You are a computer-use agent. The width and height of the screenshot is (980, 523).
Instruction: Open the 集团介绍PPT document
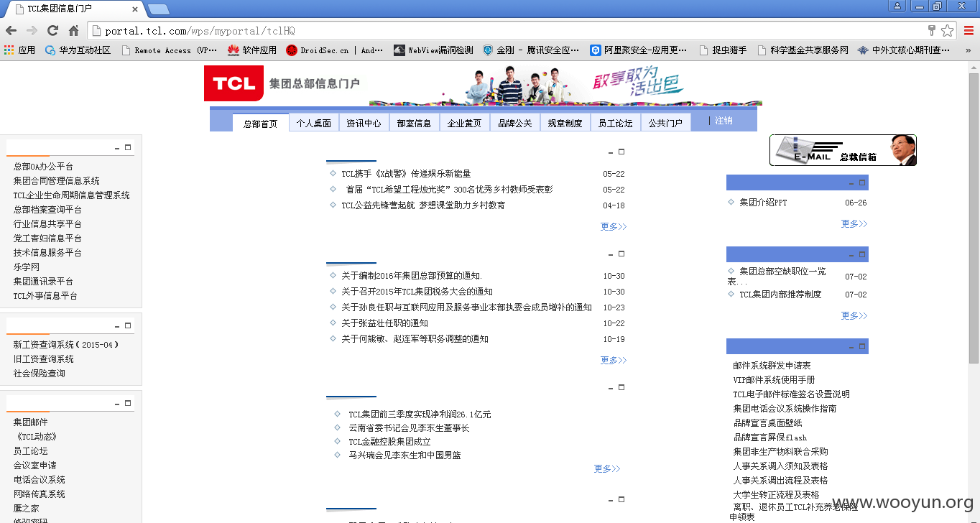pyautogui.click(x=763, y=203)
